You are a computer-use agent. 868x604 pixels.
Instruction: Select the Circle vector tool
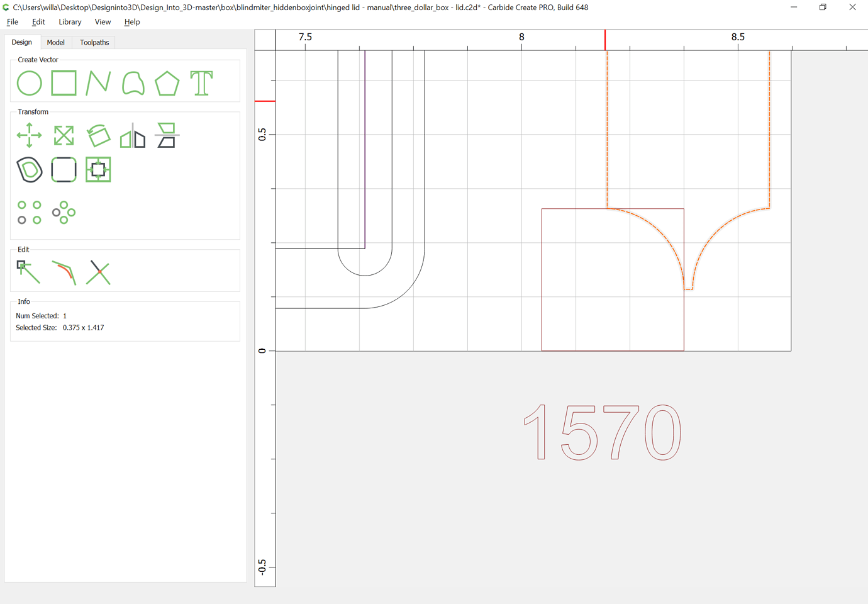click(30, 83)
